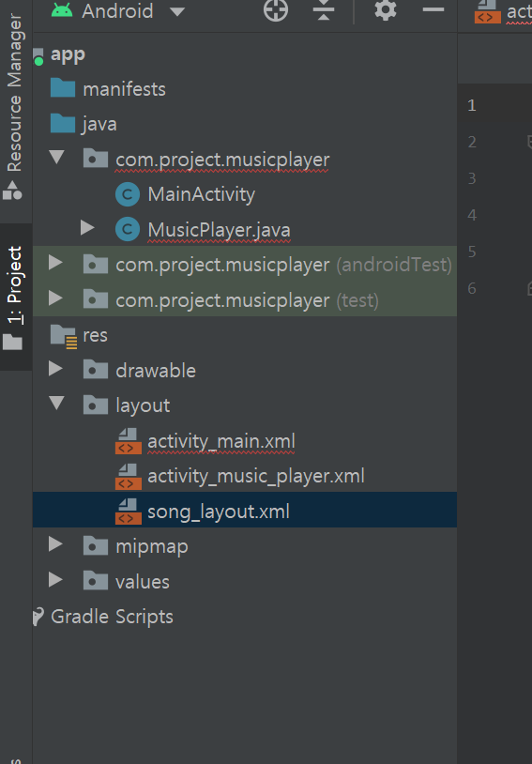Expand the values folder

click(x=55, y=579)
